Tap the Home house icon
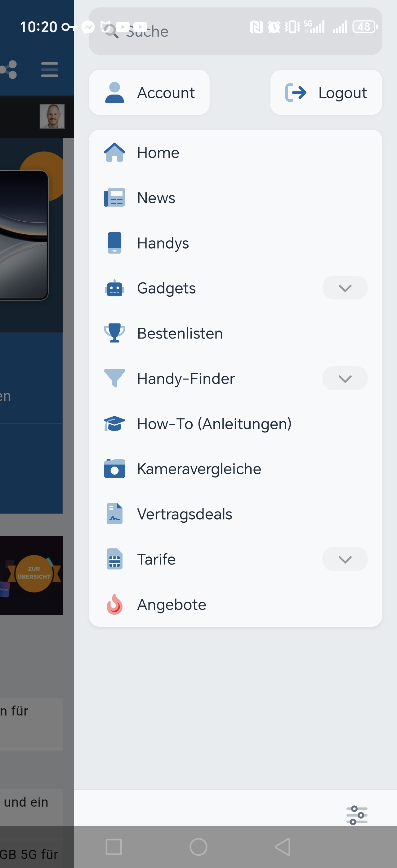The height and width of the screenshot is (868, 397). click(x=114, y=153)
